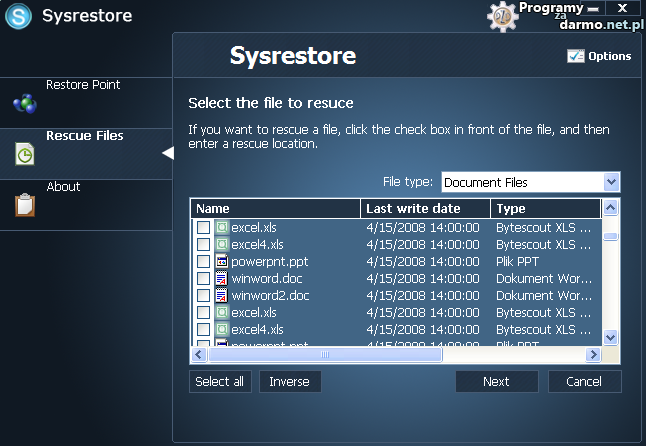Click the Sysrestore logo in title bar
Image resolution: width=646 pixels, height=446 pixels.
pyautogui.click(x=18, y=17)
